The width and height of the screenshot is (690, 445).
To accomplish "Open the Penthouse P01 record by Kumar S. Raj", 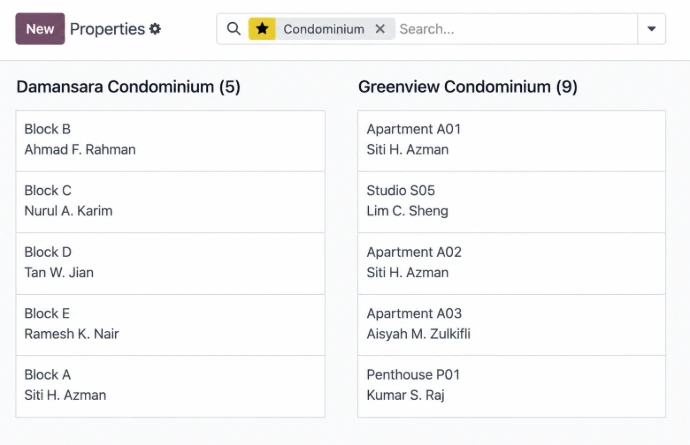I will pos(511,386).
